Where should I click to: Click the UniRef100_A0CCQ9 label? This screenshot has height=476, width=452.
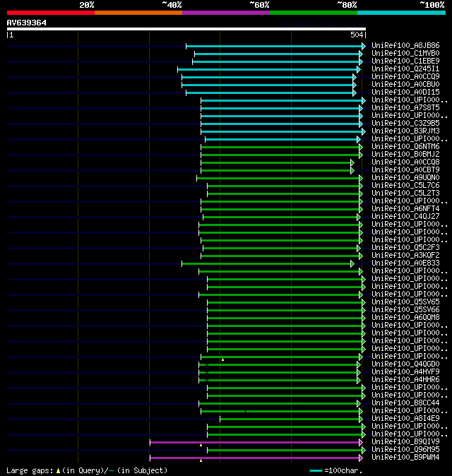405,77
